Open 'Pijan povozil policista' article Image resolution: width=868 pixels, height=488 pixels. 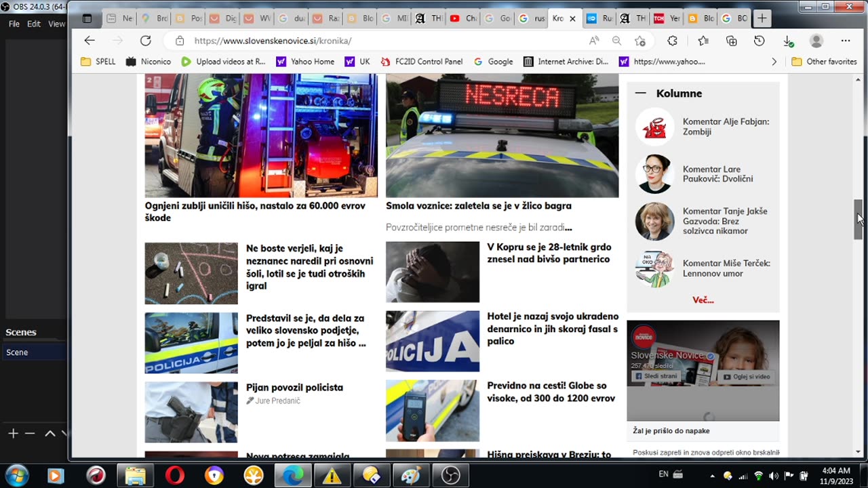coord(294,388)
